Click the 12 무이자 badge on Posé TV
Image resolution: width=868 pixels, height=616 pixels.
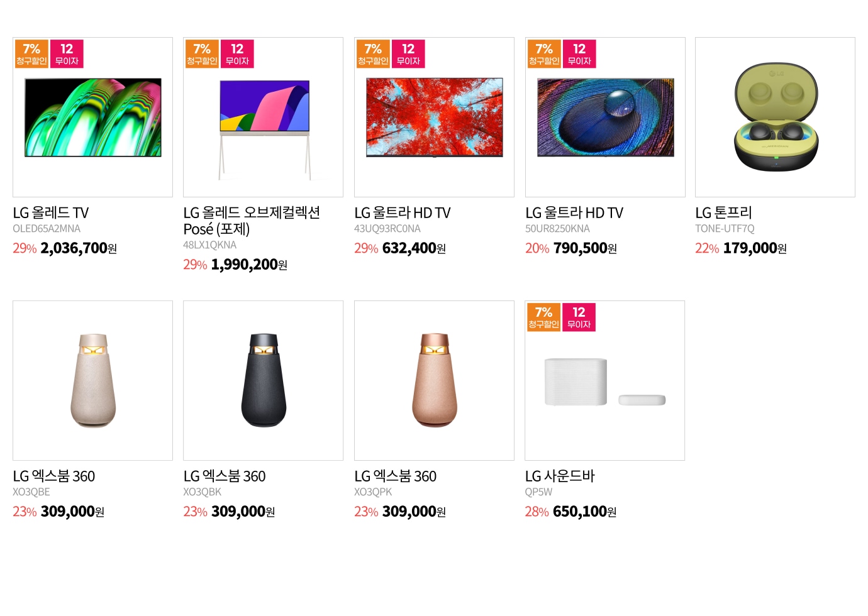click(237, 53)
